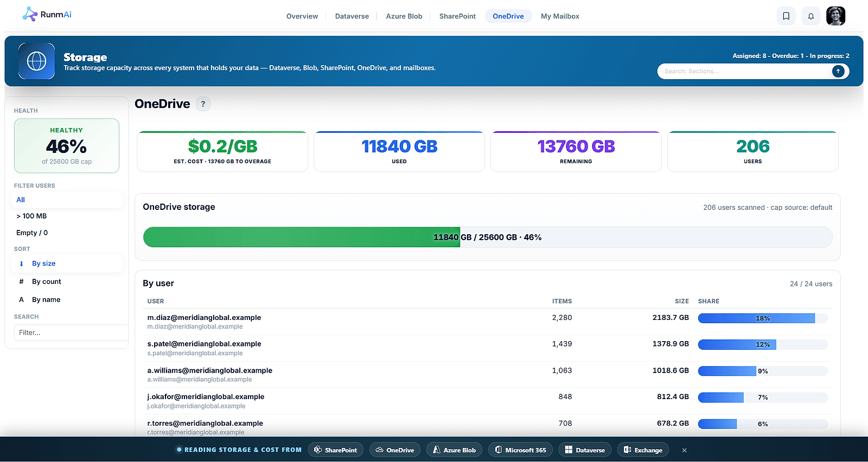Click the 13760 GB remaining card
This screenshot has width=868, height=462.
pos(576,151)
